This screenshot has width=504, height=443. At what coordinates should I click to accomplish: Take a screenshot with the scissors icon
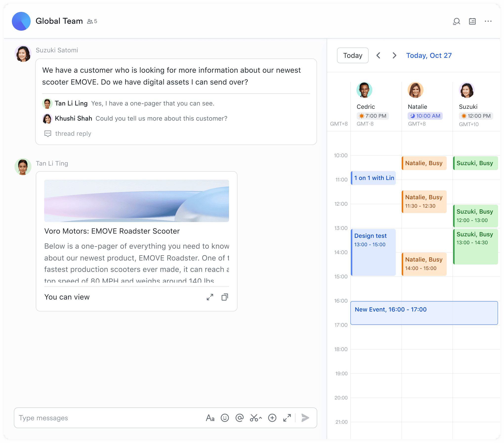(x=255, y=418)
